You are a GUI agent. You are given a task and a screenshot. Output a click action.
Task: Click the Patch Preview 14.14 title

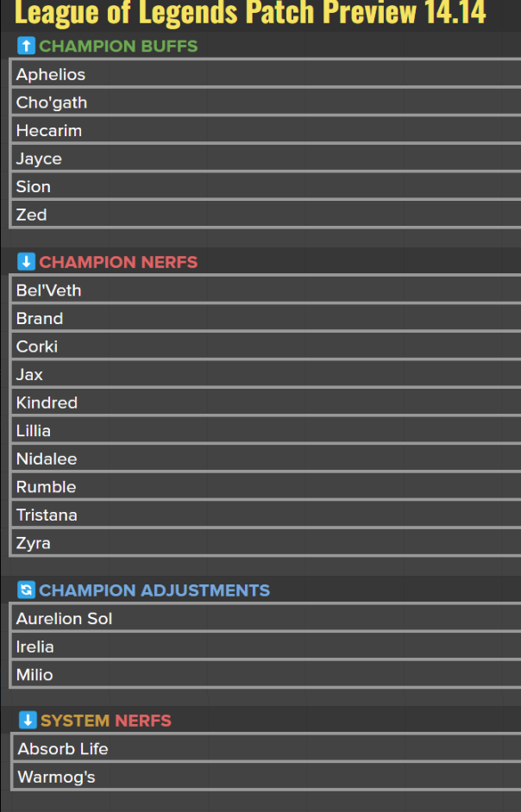250,13
